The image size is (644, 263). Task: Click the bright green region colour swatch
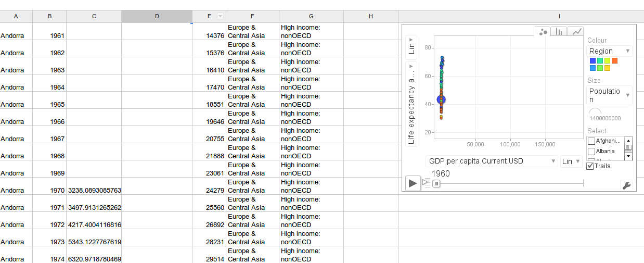pyautogui.click(x=600, y=68)
